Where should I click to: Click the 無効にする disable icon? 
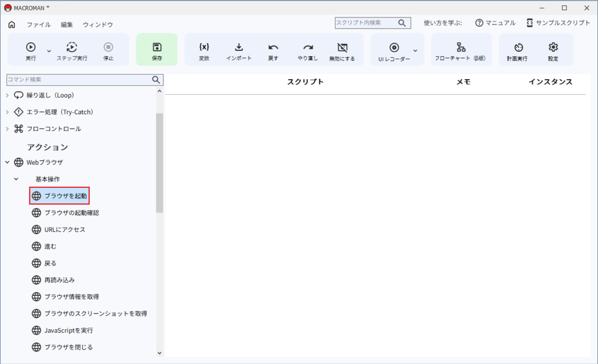342,47
